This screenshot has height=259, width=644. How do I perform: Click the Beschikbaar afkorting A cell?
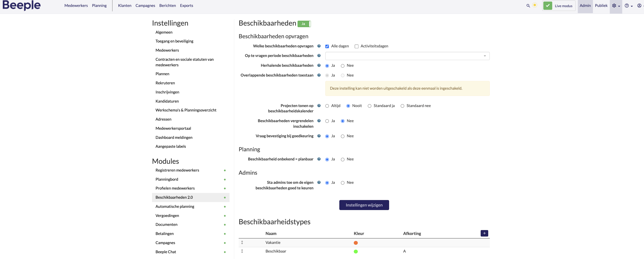tap(404, 251)
